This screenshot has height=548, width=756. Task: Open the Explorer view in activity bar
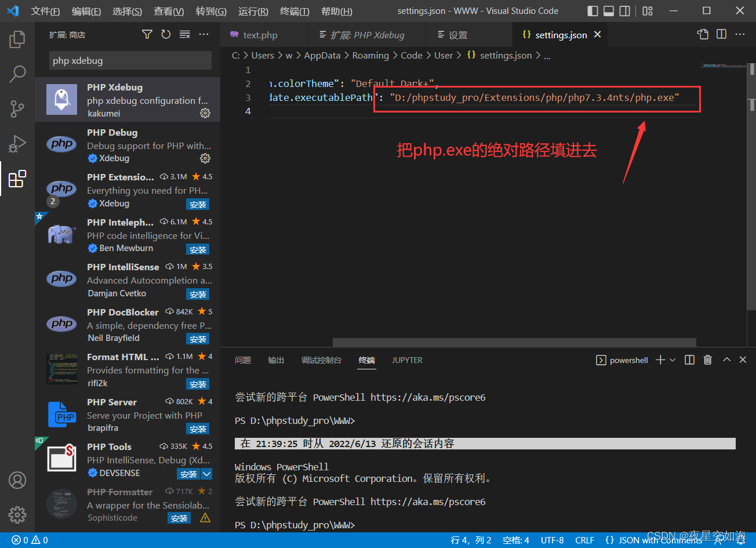tap(17, 39)
